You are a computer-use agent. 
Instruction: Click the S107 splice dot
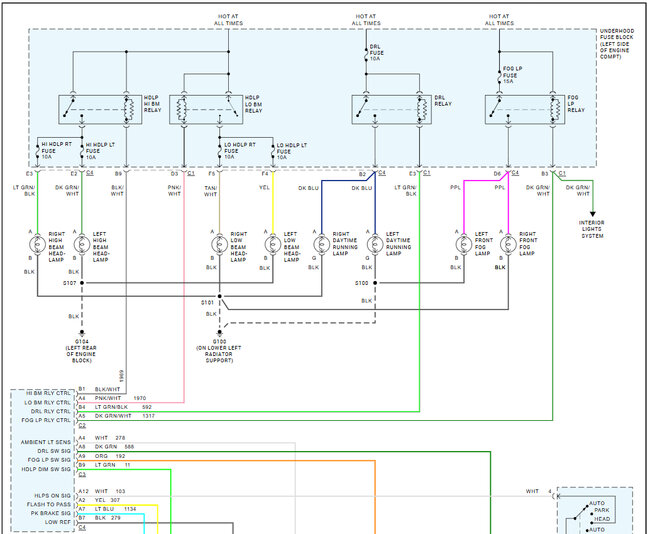(x=82, y=283)
